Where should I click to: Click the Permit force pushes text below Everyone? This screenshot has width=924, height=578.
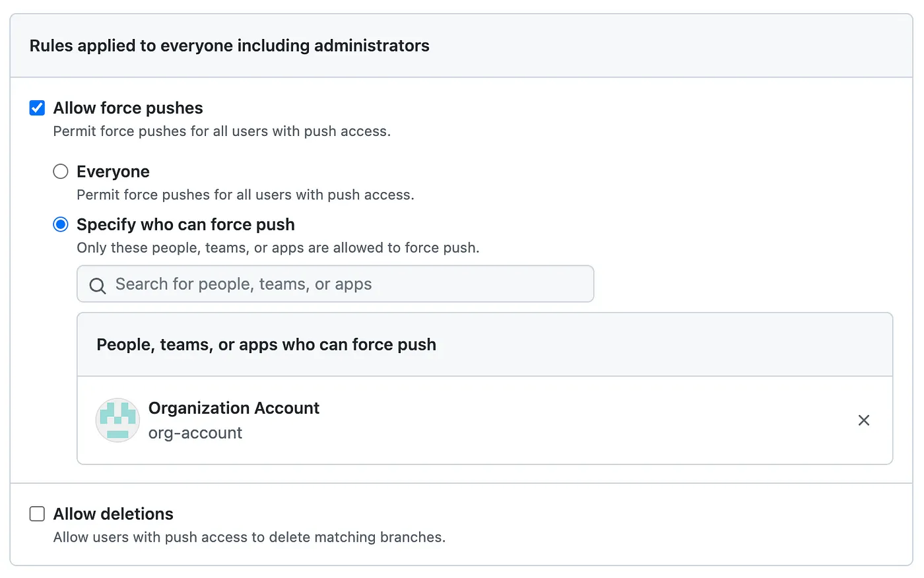click(x=246, y=195)
